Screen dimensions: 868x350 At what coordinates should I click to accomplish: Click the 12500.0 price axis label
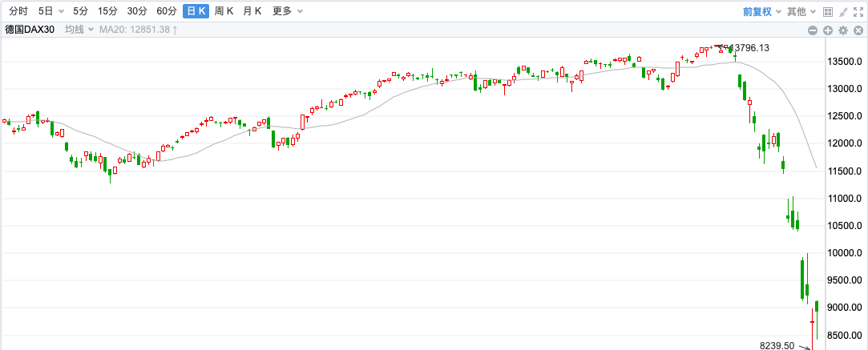845,116
